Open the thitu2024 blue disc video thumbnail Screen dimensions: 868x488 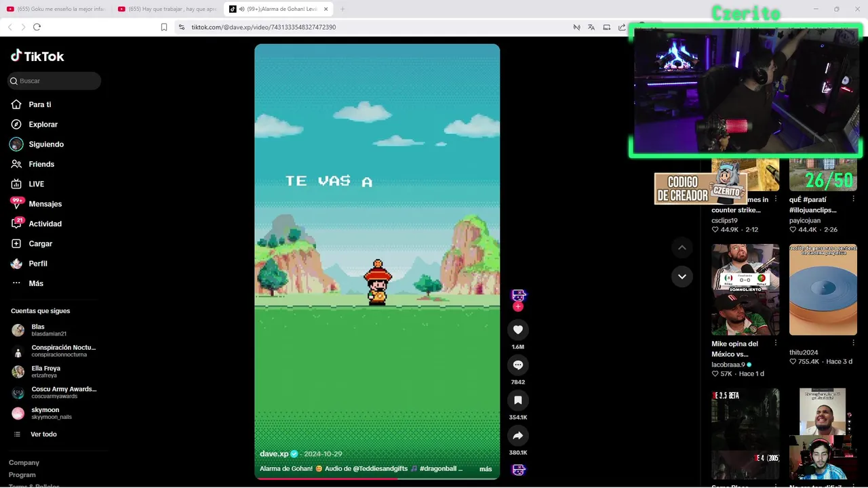click(x=823, y=289)
